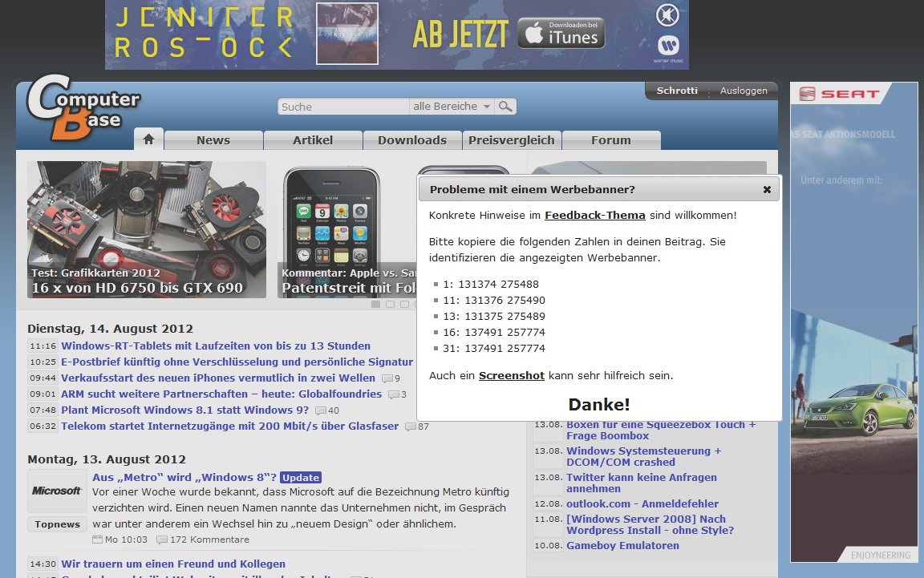
Task: Click the Microsoft logo thumbnail
Action: click(57, 491)
